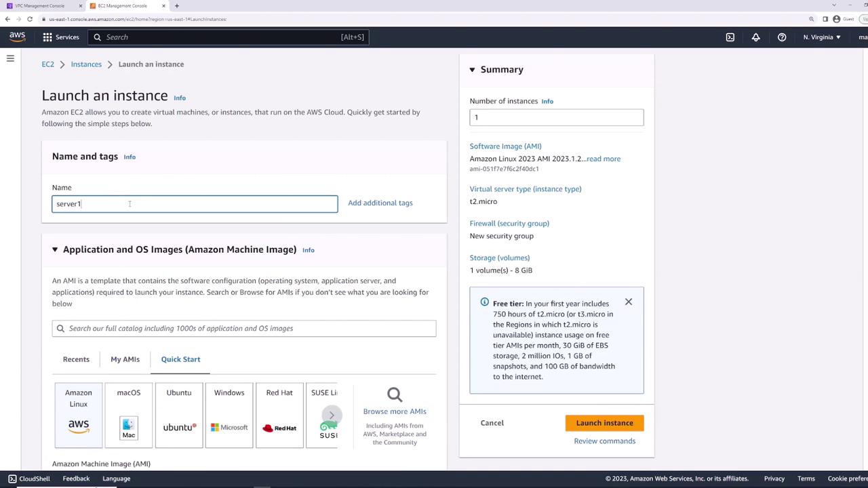
Task: Switch to the My AMIs tab
Action: pyautogui.click(x=125, y=359)
